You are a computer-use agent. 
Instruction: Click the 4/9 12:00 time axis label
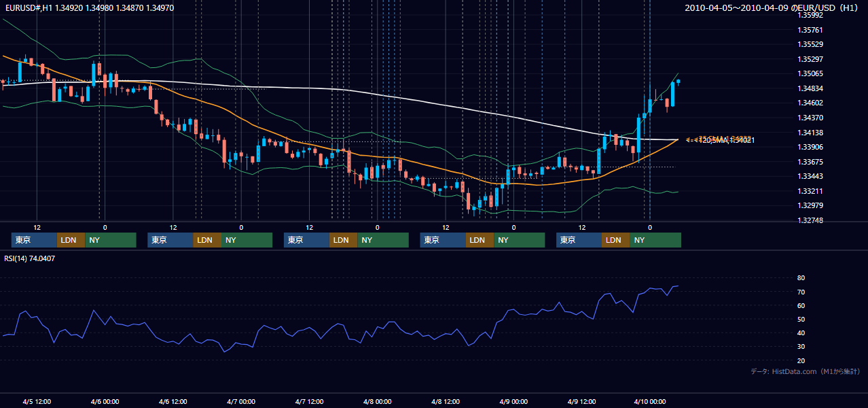pos(581,401)
